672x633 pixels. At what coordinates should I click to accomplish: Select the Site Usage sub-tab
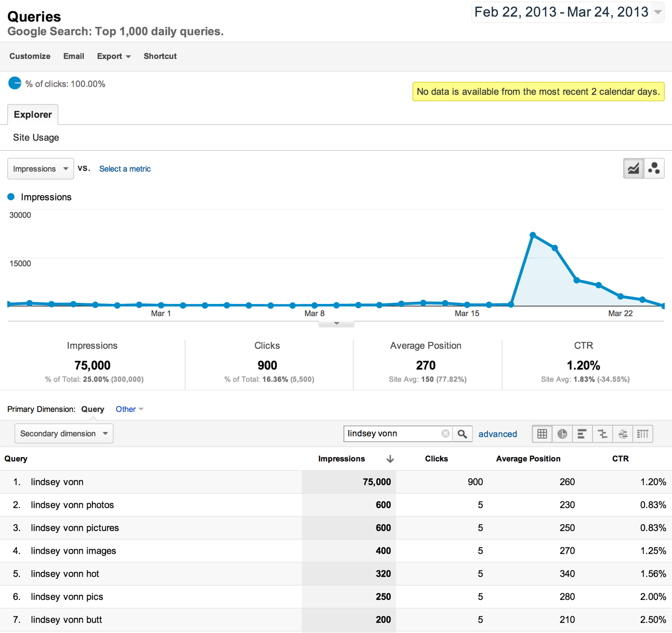point(36,138)
